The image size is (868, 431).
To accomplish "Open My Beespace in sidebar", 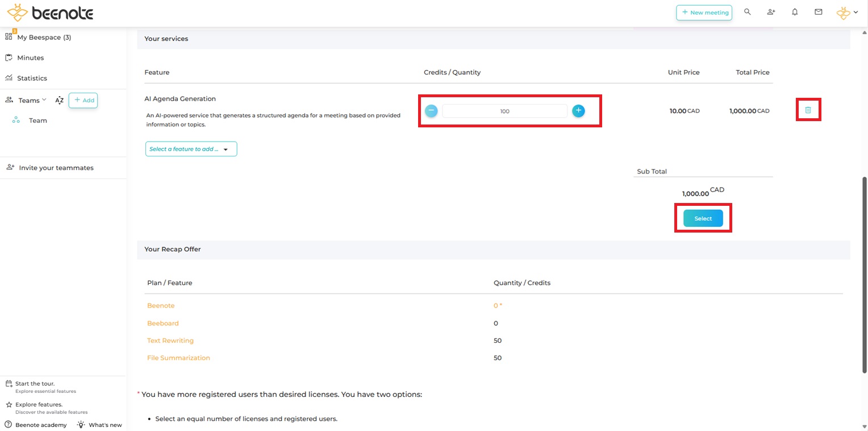I will (44, 38).
